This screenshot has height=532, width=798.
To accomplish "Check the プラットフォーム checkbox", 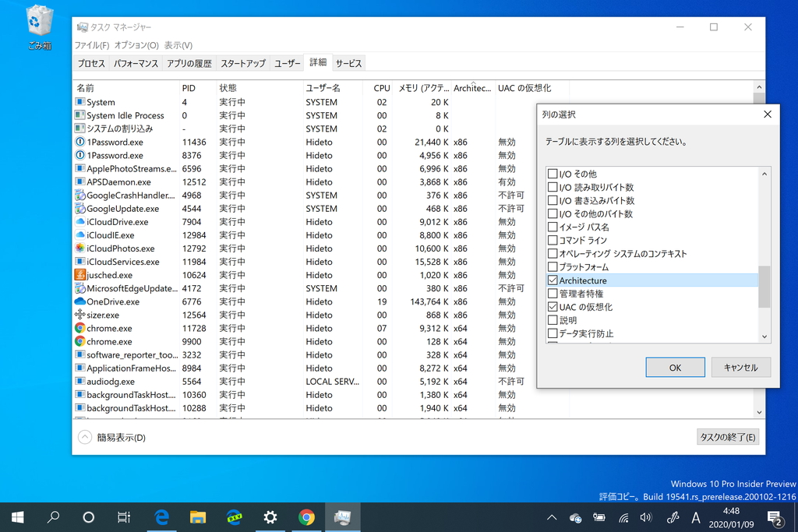I will pos(553,266).
